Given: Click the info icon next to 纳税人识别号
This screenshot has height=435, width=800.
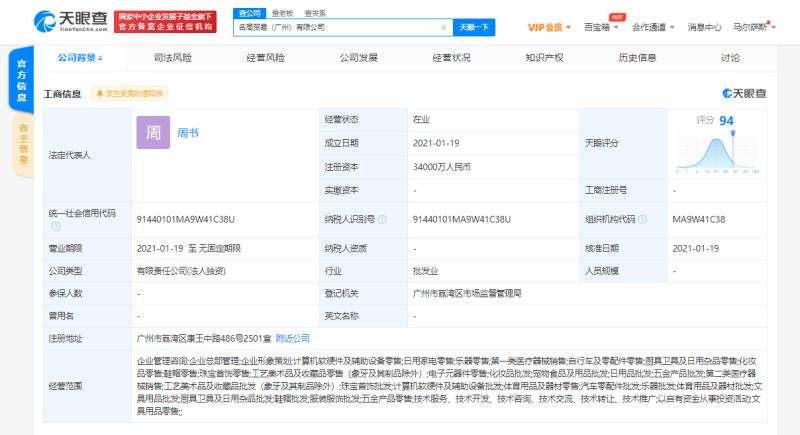Looking at the screenshot, I should (382, 219).
